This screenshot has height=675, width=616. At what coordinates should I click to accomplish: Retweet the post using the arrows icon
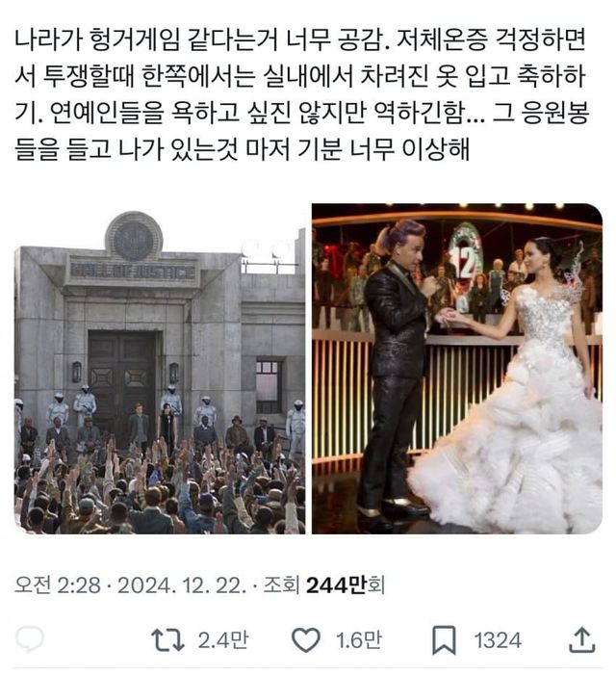click(167, 640)
